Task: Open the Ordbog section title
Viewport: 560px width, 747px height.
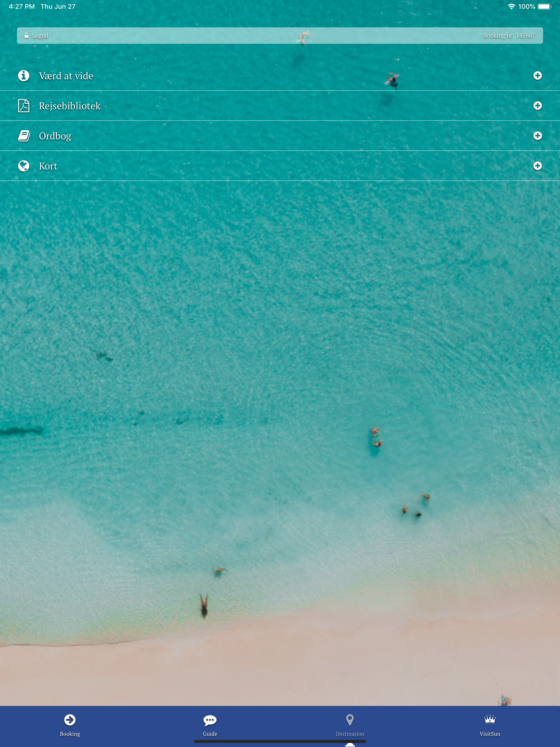Action: click(x=55, y=136)
